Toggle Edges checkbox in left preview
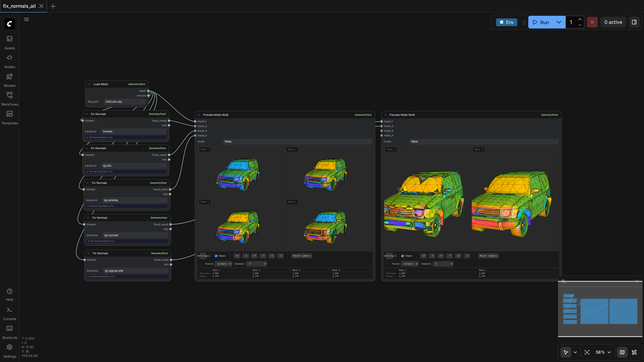This screenshot has width=644, height=362. 216,256
